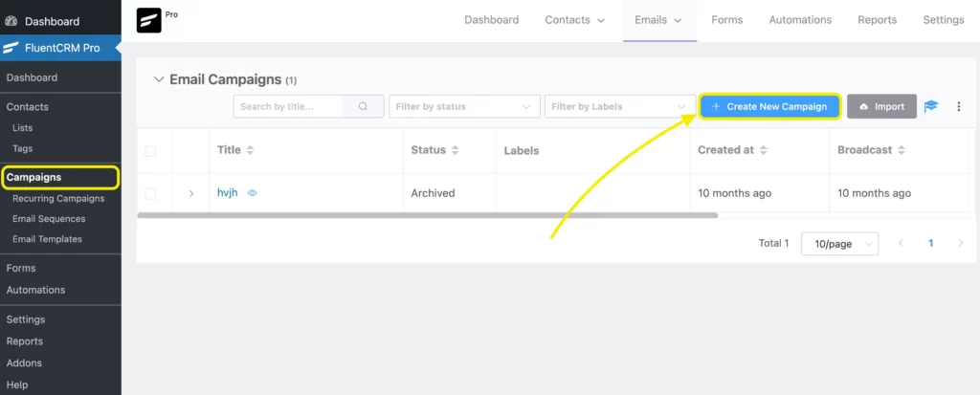This screenshot has width=980, height=395.
Task: Go to the next page arrow
Action: coord(961,243)
